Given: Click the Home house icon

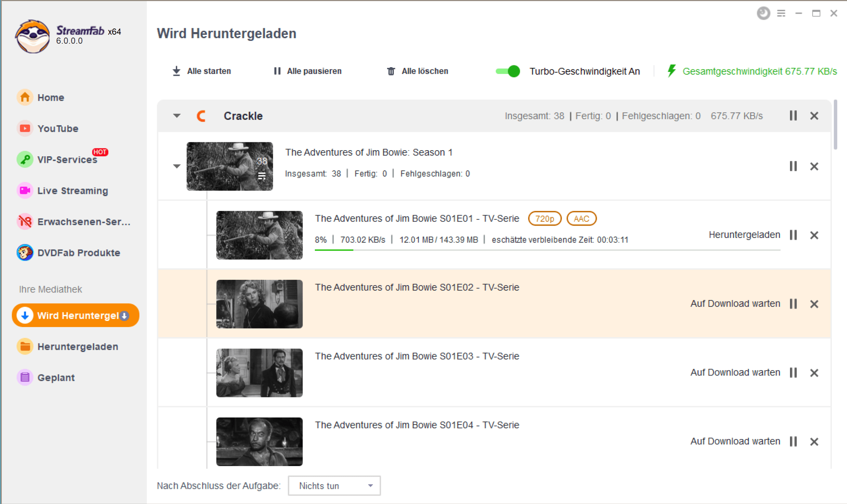Looking at the screenshot, I should [x=25, y=97].
